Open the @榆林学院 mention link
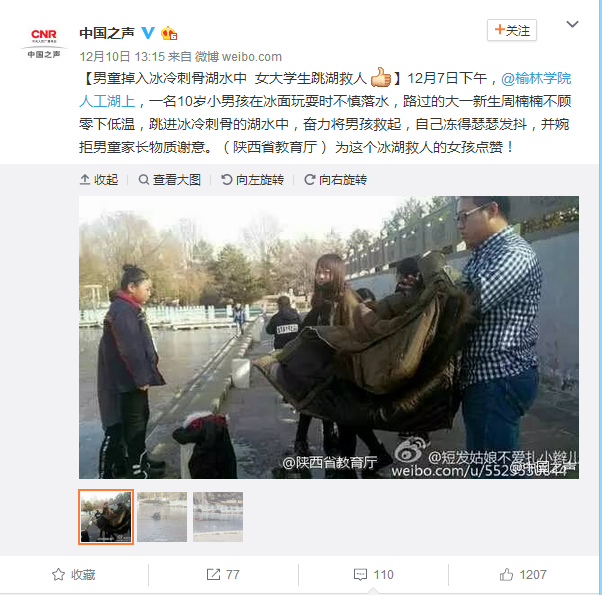Viewport: 602px width, 595px height. (x=536, y=79)
